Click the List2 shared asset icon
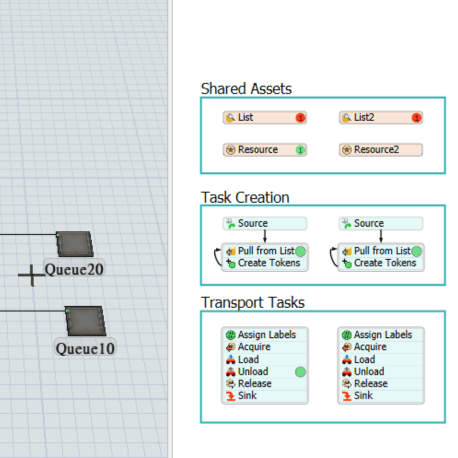The height and width of the screenshot is (458, 458). pyautogui.click(x=346, y=118)
